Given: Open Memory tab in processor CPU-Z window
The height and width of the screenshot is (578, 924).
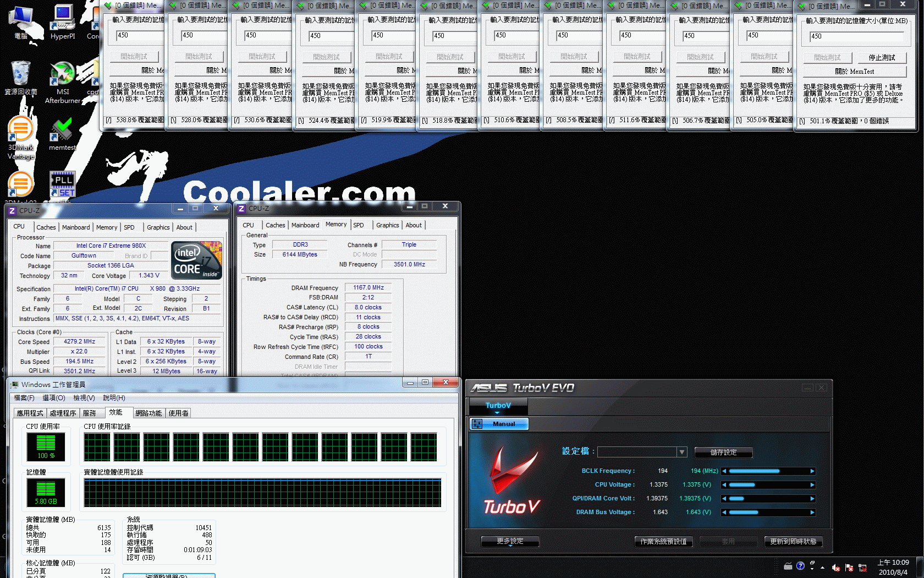Looking at the screenshot, I should (107, 227).
